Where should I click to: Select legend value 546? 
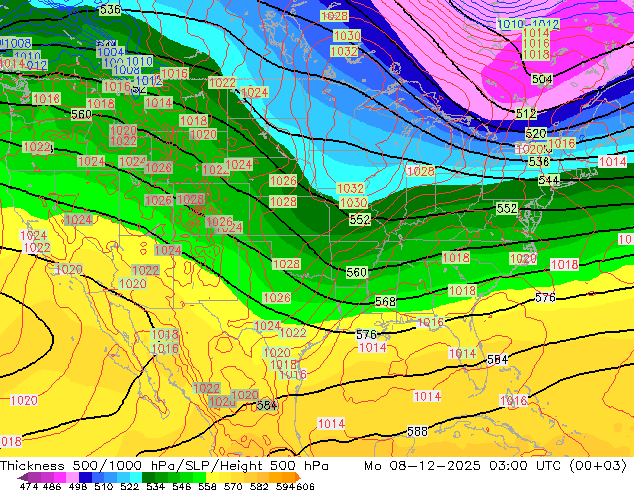[x=181, y=486]
